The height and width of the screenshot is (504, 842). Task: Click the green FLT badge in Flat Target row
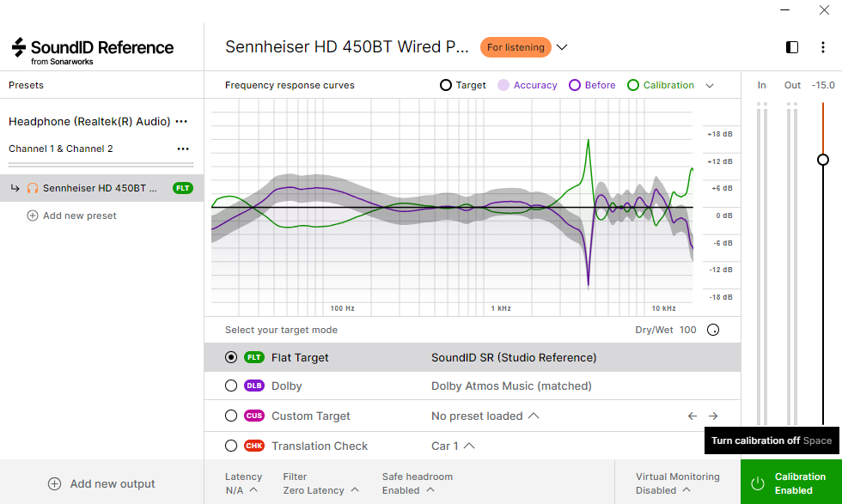[x=254, y=357]
